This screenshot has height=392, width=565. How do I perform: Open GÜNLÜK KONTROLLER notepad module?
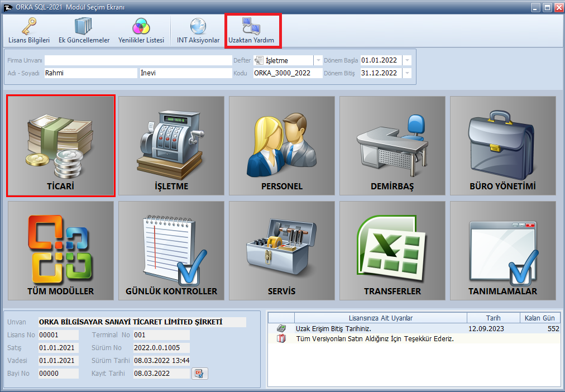(171, 251)
